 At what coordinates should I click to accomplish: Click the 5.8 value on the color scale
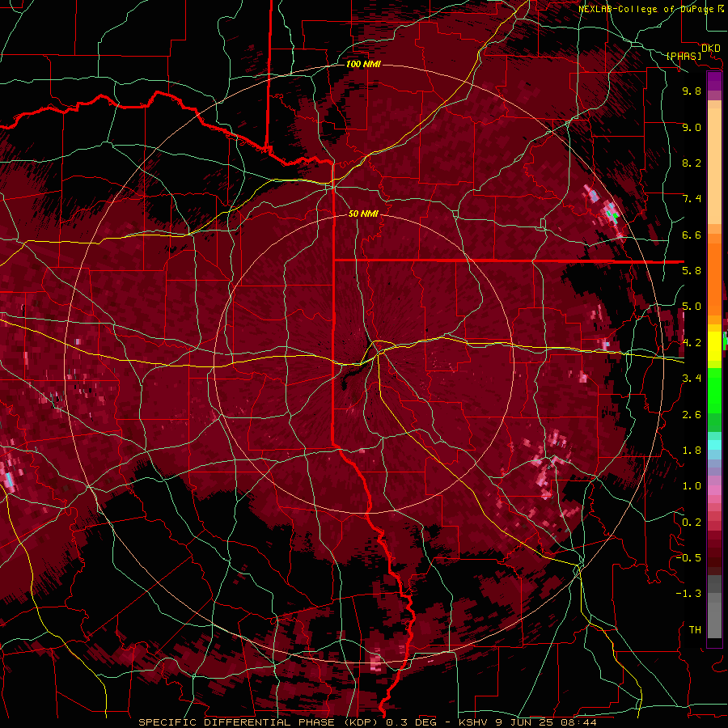(692, 271)
